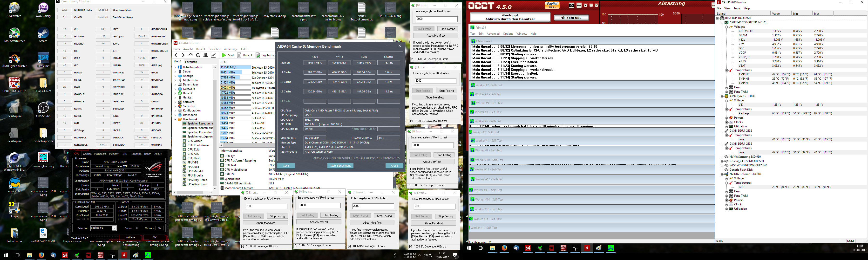Collapse the Benchmark tree node in AIDA64
This screenshot has height=260, width=868.
175,119
